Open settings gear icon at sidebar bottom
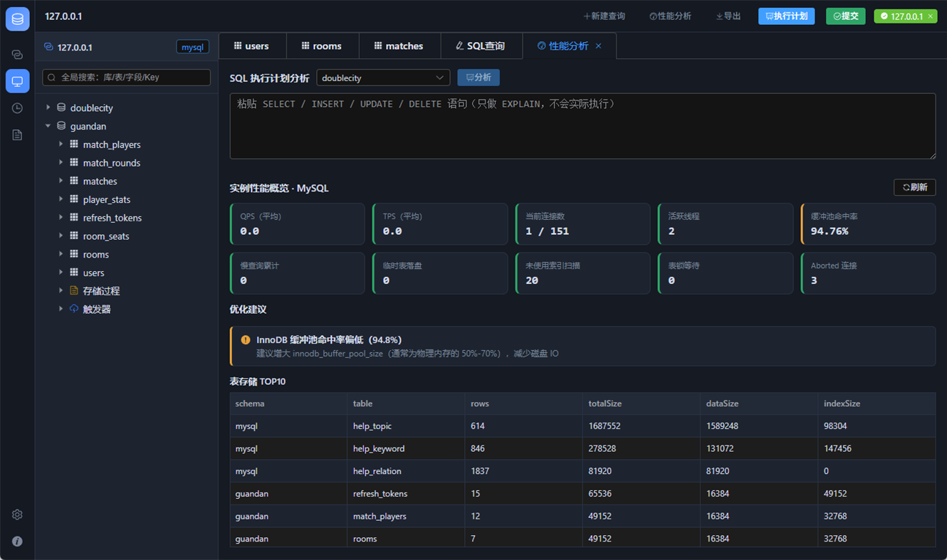Image resolution: width=947 pixels, height=560 pixels. click(17, 514)
